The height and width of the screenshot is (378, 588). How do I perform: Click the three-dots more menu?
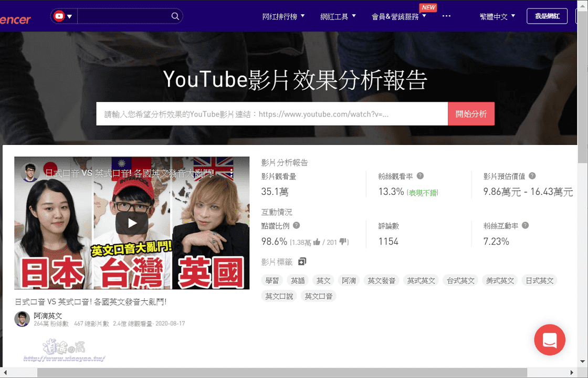[446, 16]
